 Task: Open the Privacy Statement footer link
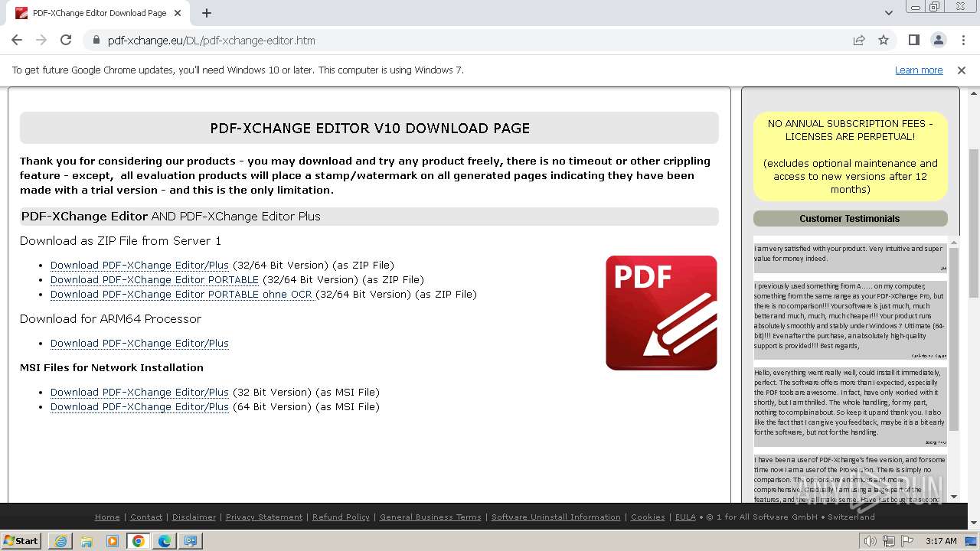coord(264,517)
